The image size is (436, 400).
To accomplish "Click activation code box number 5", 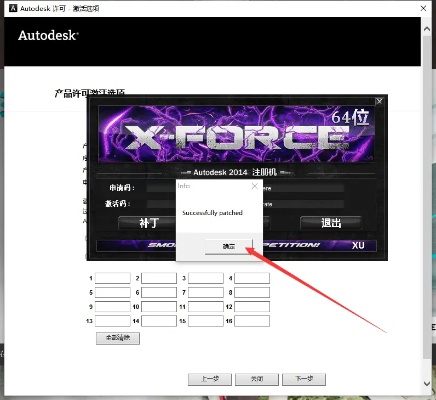I will (x=113, y=292).
